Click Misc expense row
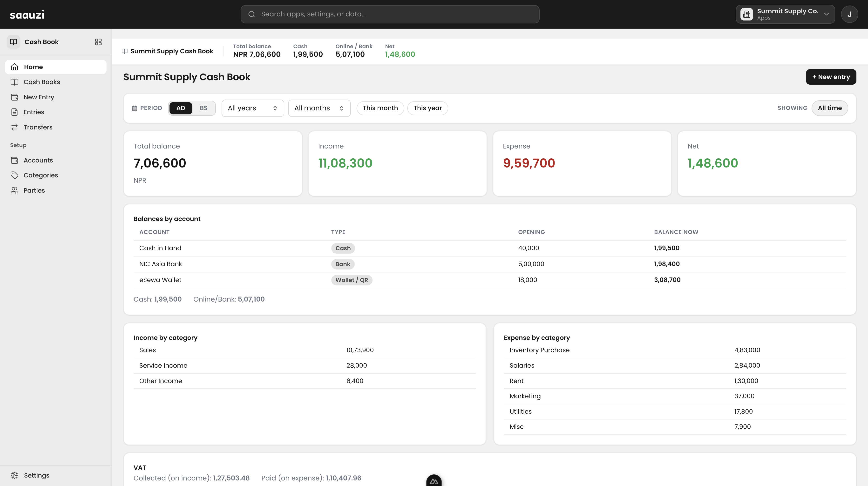868x486 pixels. point(675,427)
